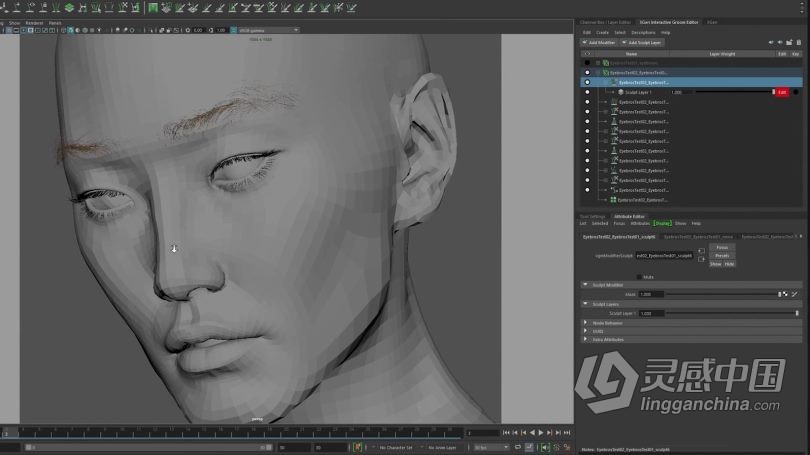Click the eye icon in the Groom Editor column header
810x455 pixels.
point(587,54)
